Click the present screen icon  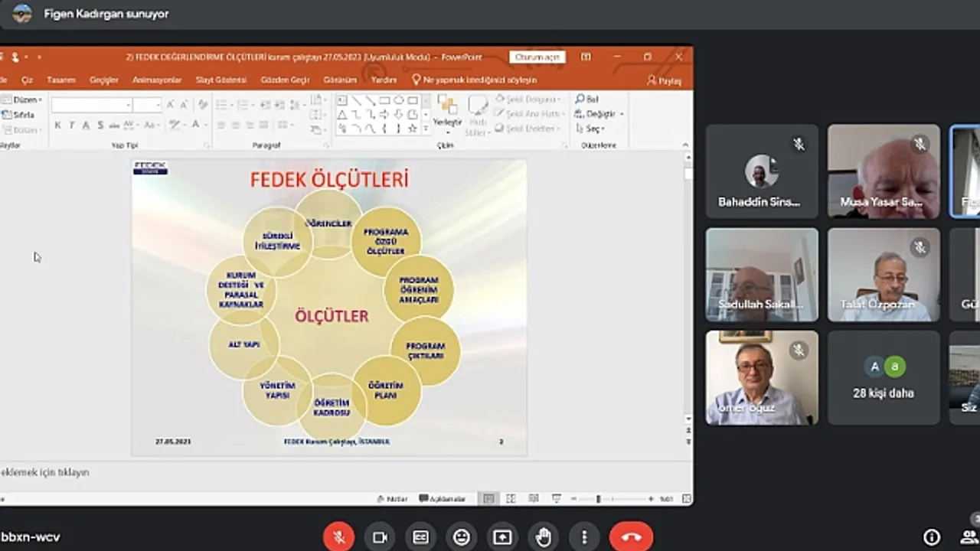(x=502, y=537)
